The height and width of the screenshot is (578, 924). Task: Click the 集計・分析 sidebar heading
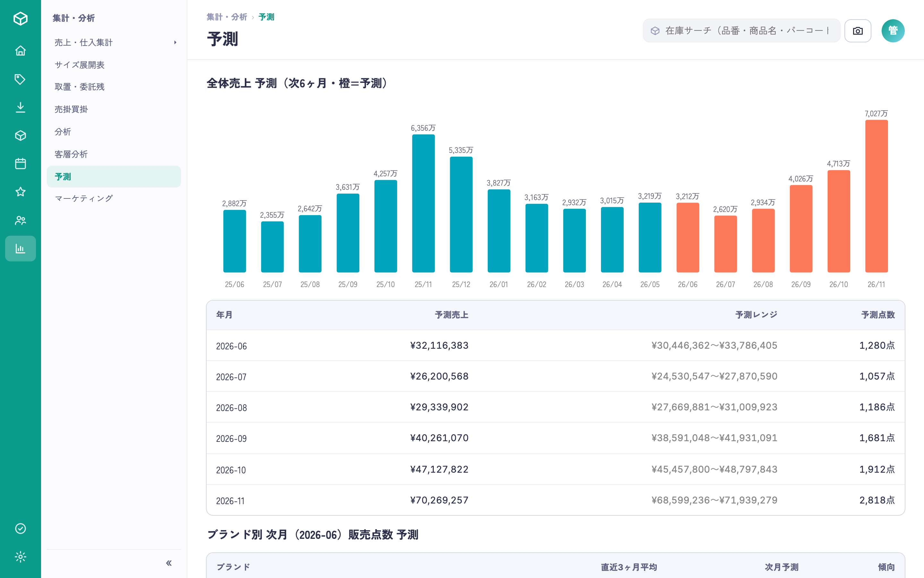click(74, 18)
